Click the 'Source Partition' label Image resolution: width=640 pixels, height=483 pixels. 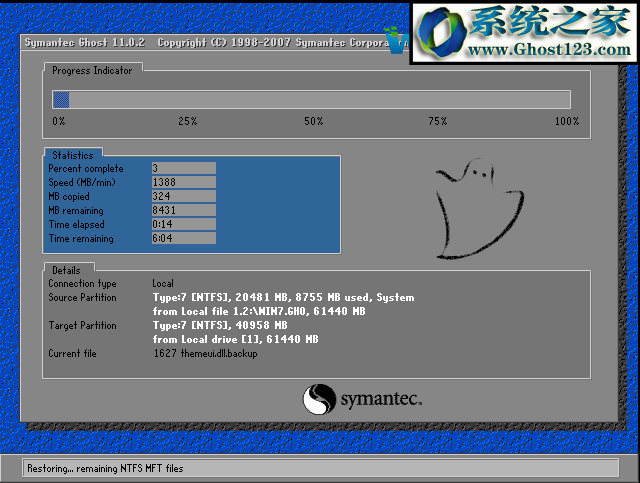click(82, 297)
